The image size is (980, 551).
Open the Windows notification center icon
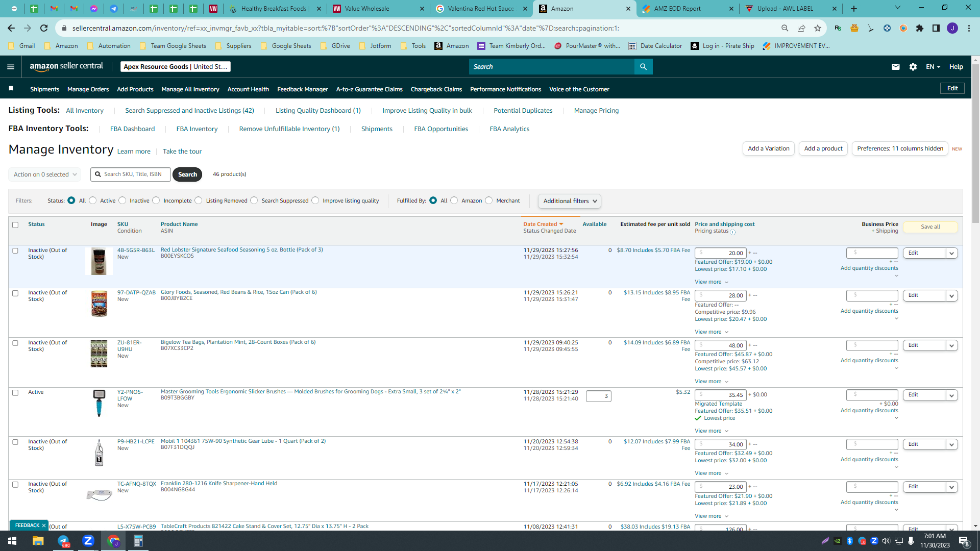[x=964, y=541]
